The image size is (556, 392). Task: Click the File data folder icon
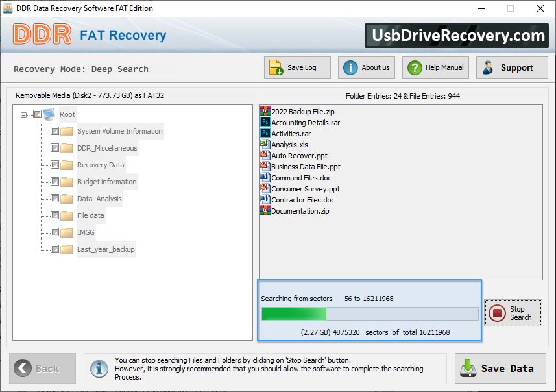67,215
